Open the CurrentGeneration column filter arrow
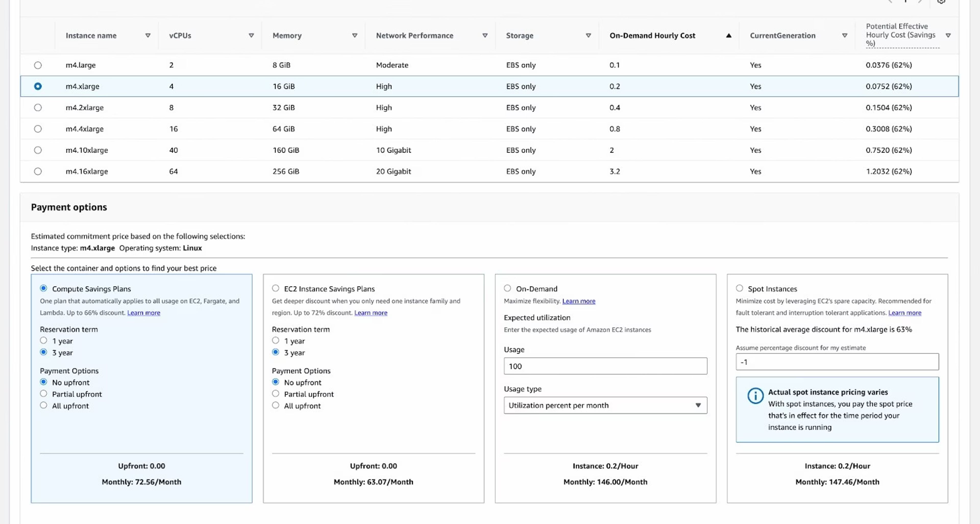Screen dimensions: 980x524 (x=844, y=35)
